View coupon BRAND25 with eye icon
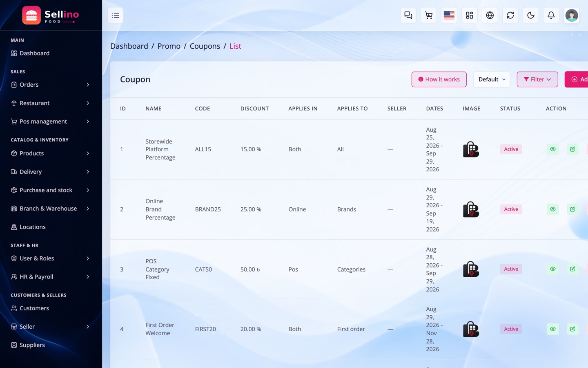Screen dimensions: 588x368 552,209
